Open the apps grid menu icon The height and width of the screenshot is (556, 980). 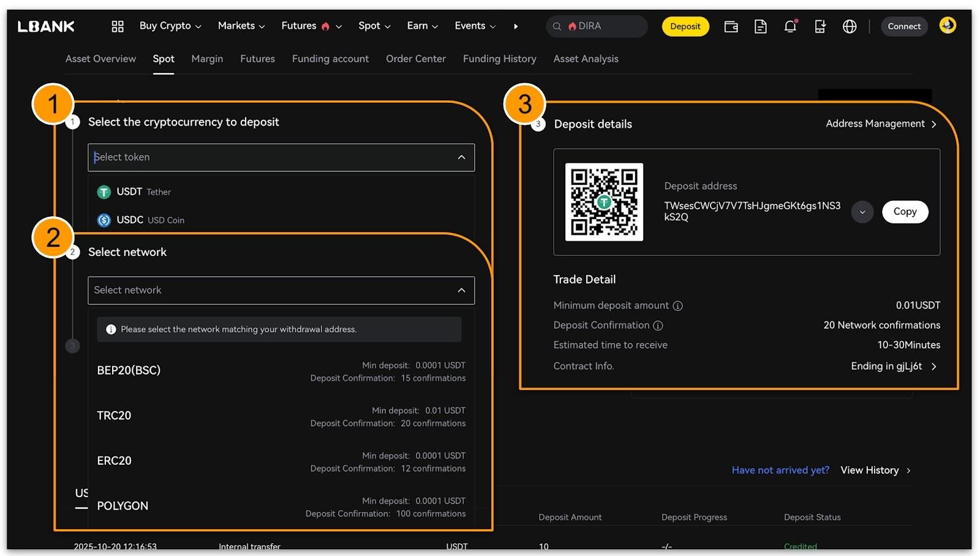point(118,26)
